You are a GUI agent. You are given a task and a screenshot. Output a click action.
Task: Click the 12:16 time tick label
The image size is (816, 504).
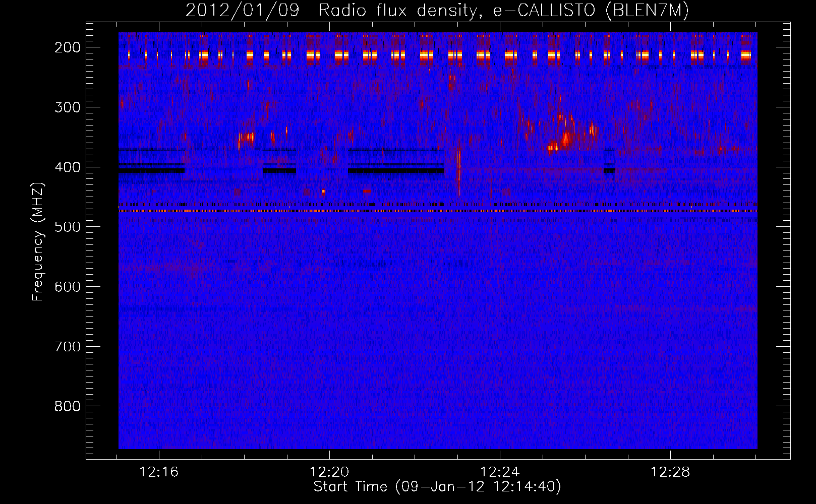click(159, 472)
